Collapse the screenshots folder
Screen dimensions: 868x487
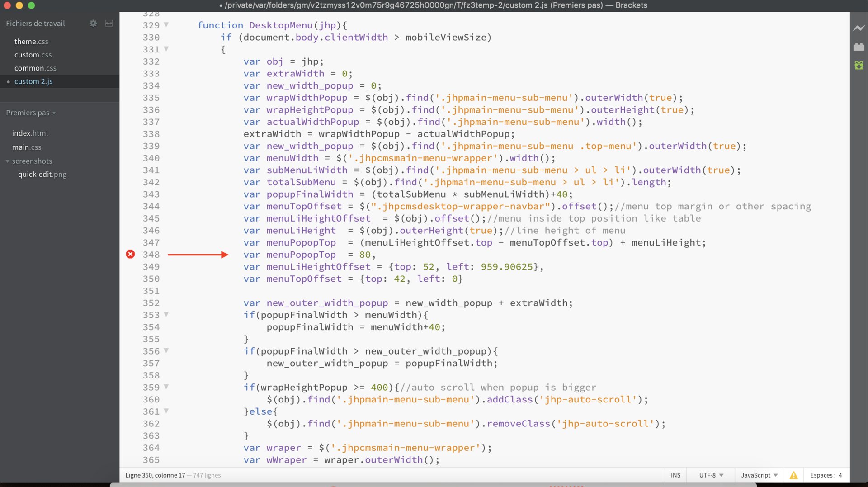[x=8, y=161]
